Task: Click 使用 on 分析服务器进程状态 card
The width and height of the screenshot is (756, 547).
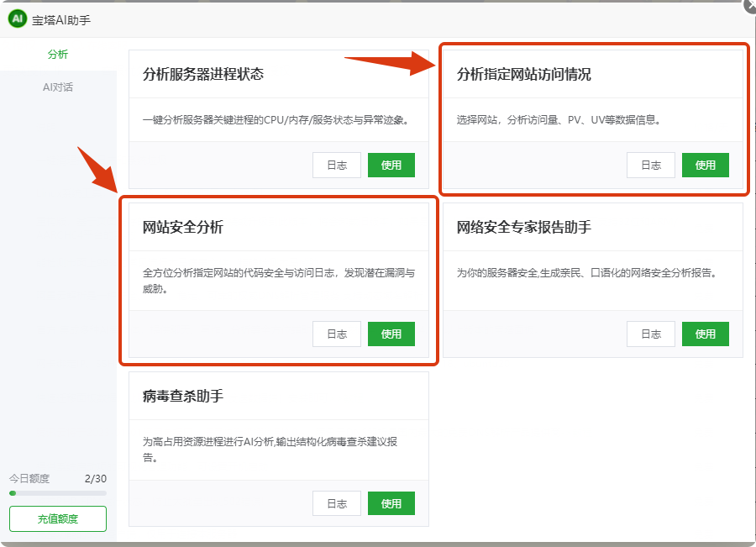Action: 391,165
